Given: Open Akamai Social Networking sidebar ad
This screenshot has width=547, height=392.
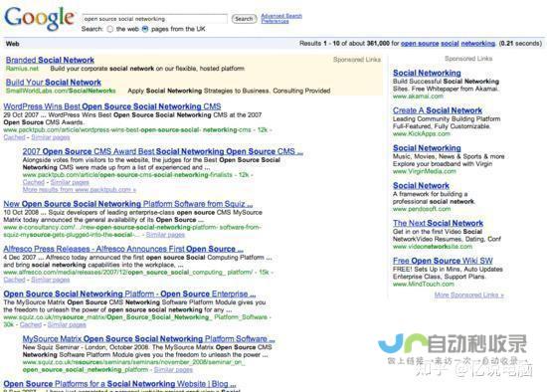Looking at the screenshot, I should 427,73.
